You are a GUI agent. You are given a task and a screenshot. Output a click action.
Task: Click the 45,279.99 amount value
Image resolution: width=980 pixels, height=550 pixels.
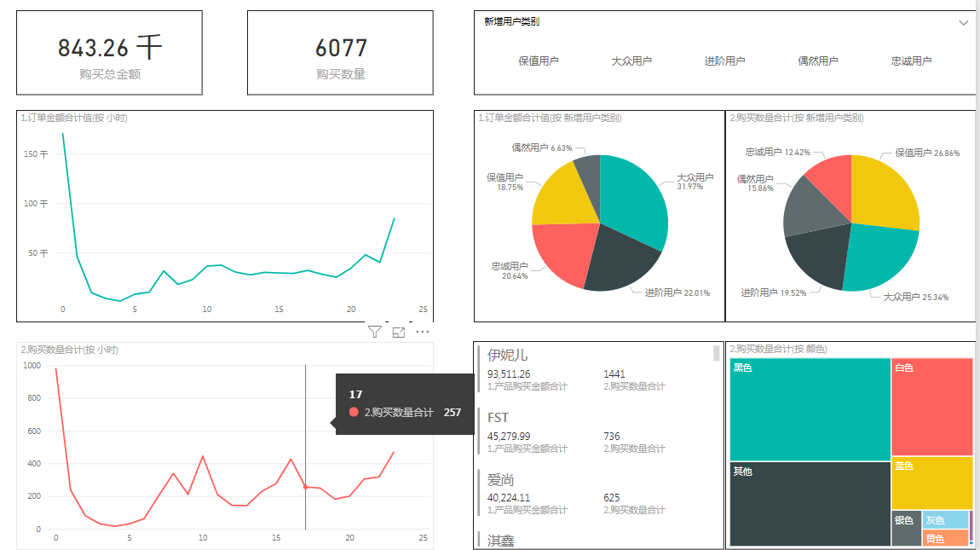(x=509, y=436)
